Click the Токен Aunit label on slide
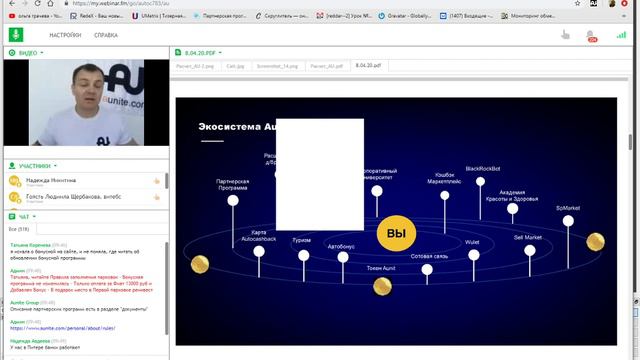The height and width of the screenshot is (360, 640). [381, 268]
